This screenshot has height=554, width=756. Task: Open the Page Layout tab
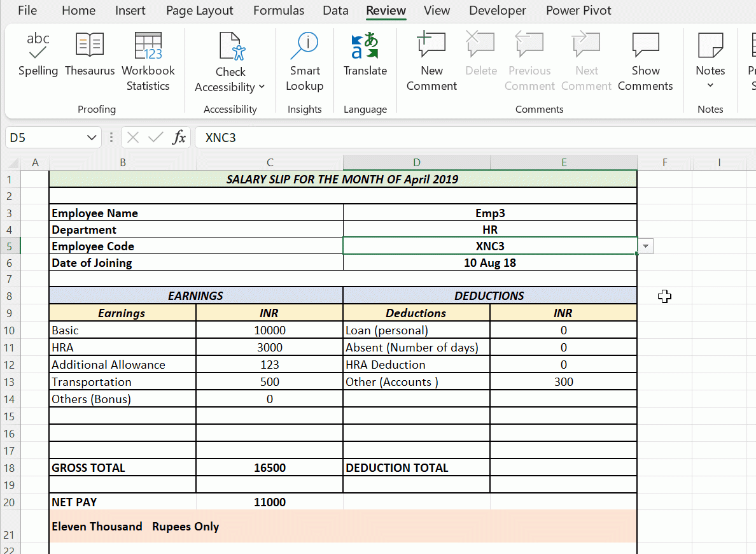coord(199,11)
